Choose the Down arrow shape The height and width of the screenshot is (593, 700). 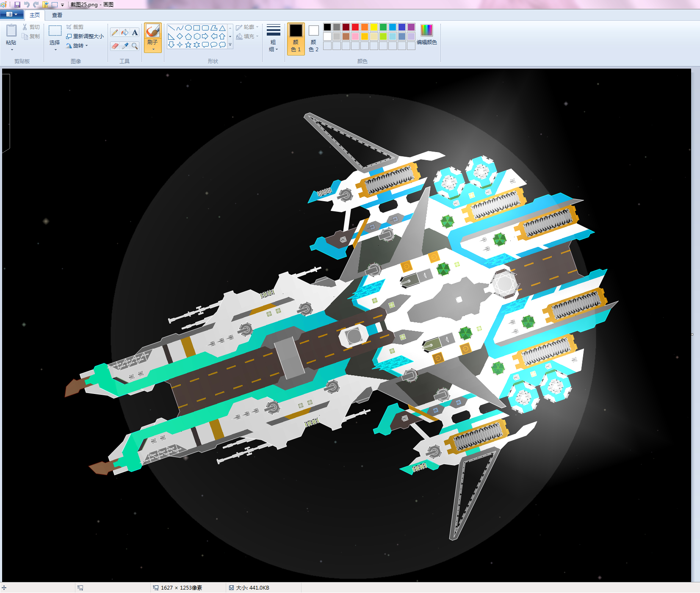[172, 44]
